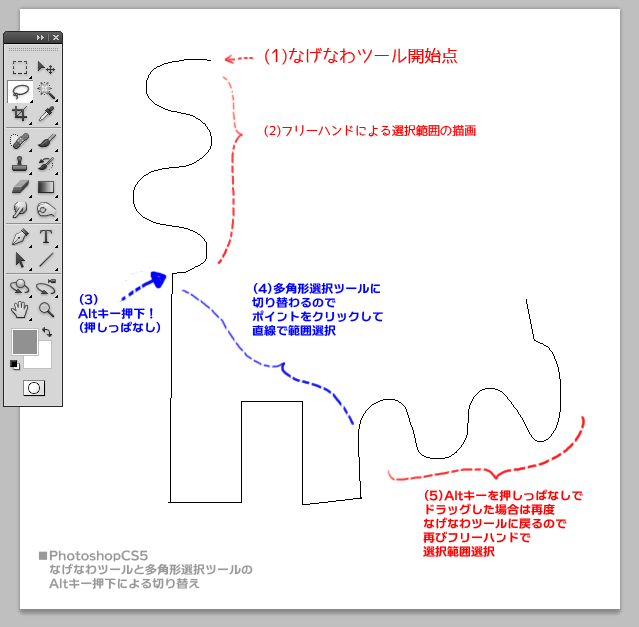Swap foreground and background colors

(x=47, y=332)
